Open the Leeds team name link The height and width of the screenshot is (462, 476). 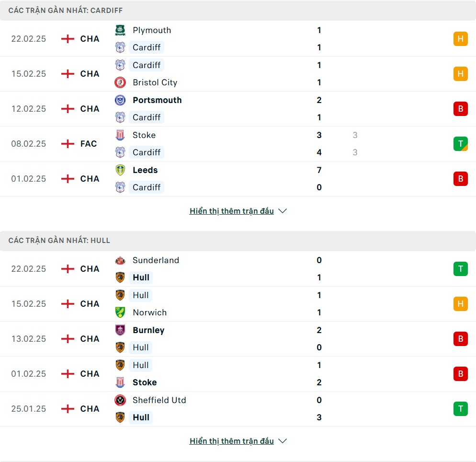coord(145,170)
